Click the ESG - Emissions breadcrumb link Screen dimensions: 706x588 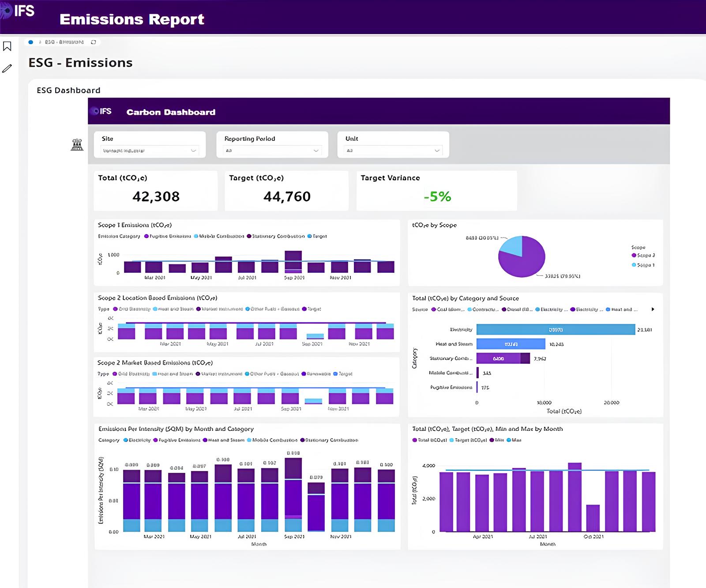pos(64,42)
